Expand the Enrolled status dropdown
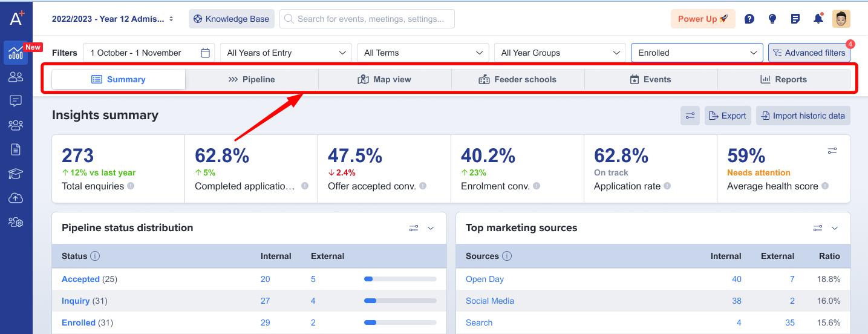Screen dimensions: 868x334 click(x=697, y=53)
